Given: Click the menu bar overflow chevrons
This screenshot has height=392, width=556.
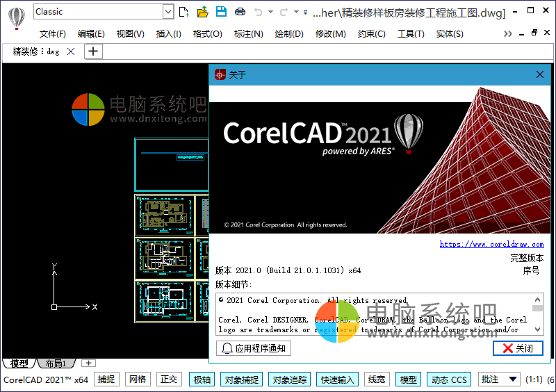Looking at the screenshot, I should point(507,33).
